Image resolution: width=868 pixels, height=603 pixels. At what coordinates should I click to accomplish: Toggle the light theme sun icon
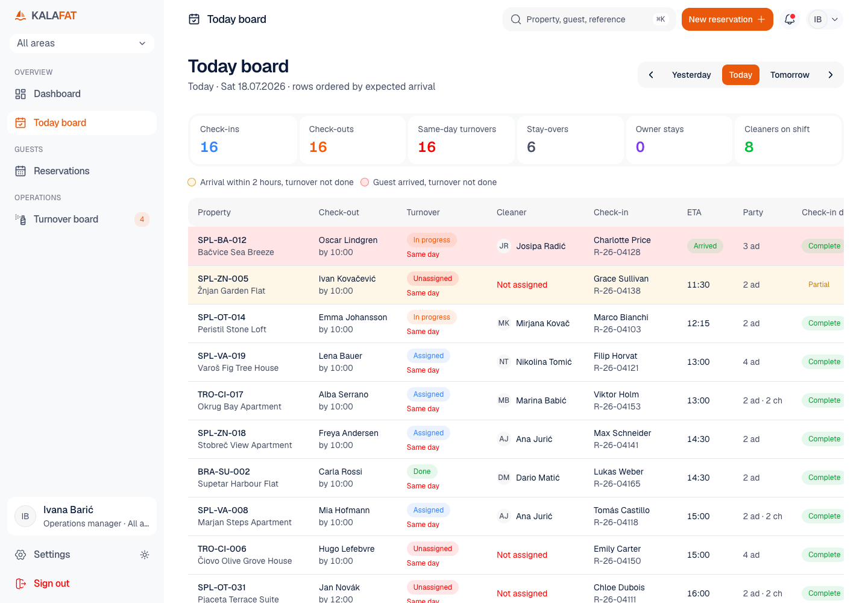pyautogui.click(x=145, y=555)
